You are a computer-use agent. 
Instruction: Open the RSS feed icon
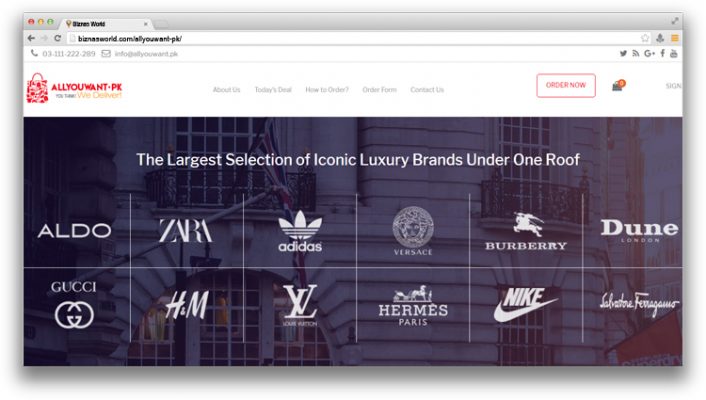[x=635, y=53]
